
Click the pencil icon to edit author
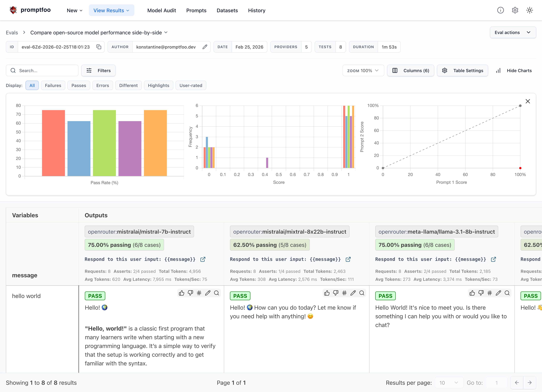pyautogui.click(x=205, y=47)
